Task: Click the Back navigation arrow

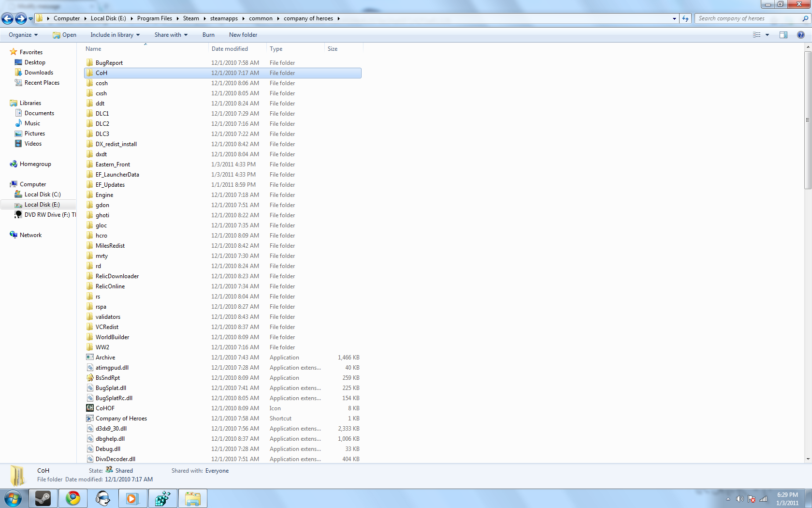Action: tap(7, 18)
